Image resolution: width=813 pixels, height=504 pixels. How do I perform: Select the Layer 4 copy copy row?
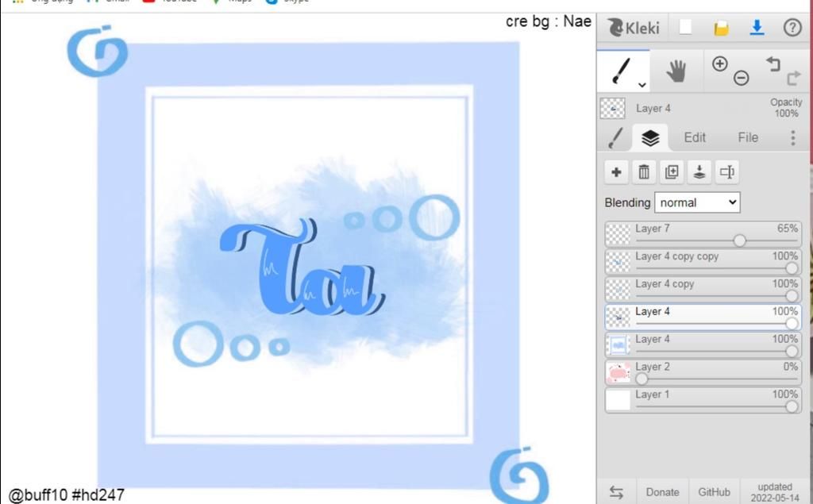[x=703, y=262]
